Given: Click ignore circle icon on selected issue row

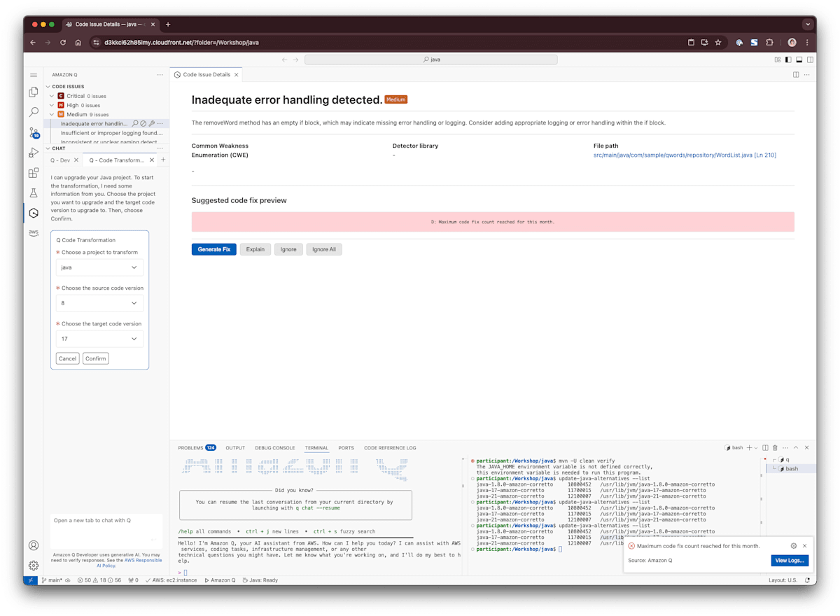Looking at the screenshot, I should [x=143, y=124].
